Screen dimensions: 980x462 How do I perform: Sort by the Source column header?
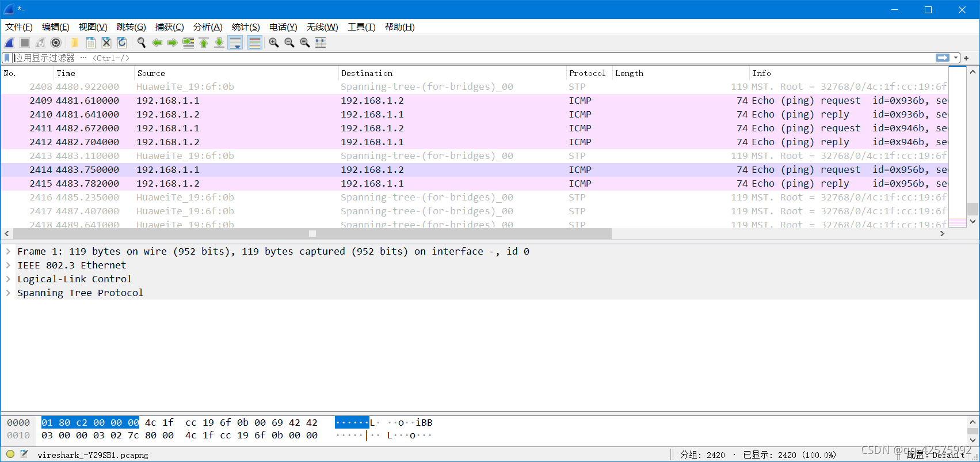(237, 73)
